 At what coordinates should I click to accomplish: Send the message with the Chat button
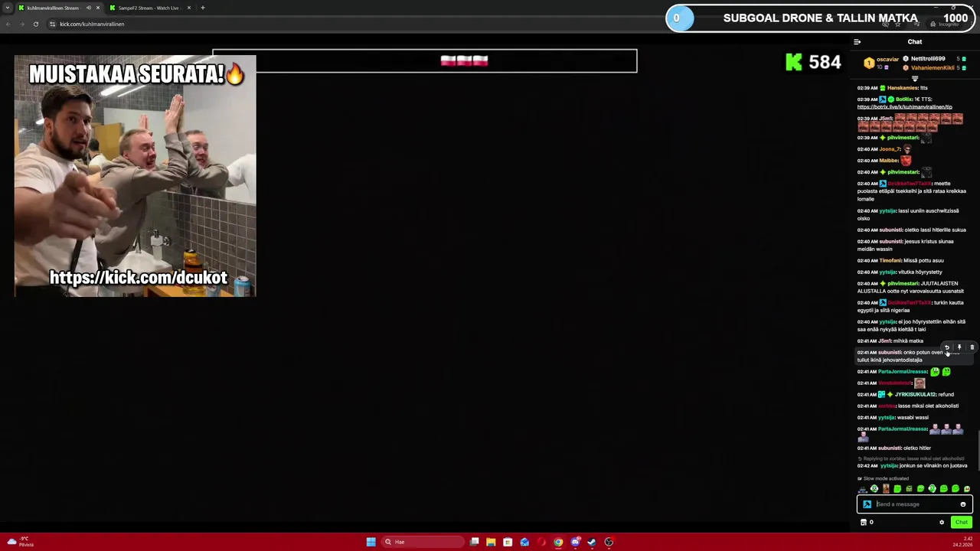point(962,522)
